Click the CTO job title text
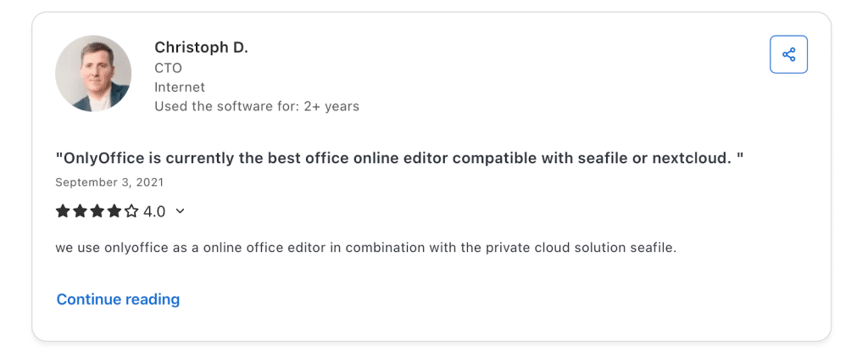The width and height of the screenshot is (868, 358). (168, 68)
